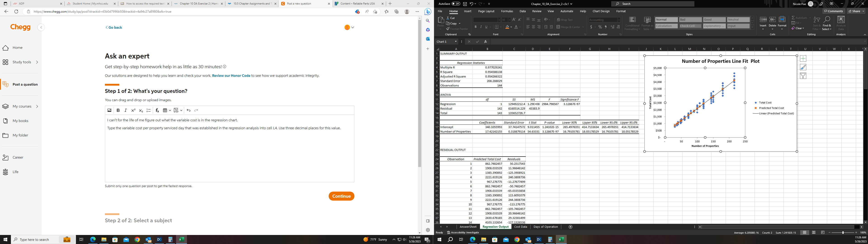Open Review our Honor Code link
This screenshot has width=868, height=244.
231,75
